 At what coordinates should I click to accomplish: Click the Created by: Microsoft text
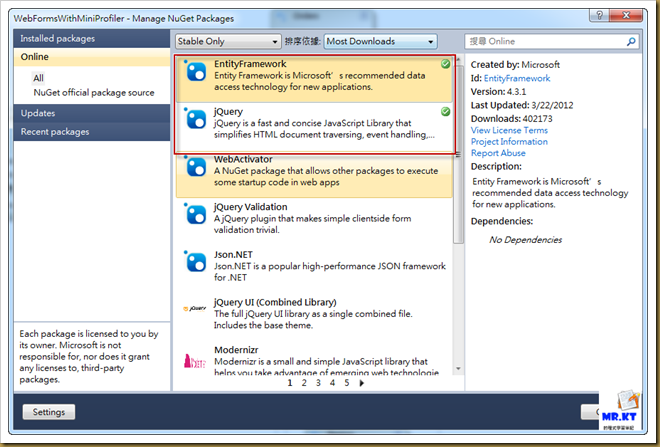tap(515, 65)
